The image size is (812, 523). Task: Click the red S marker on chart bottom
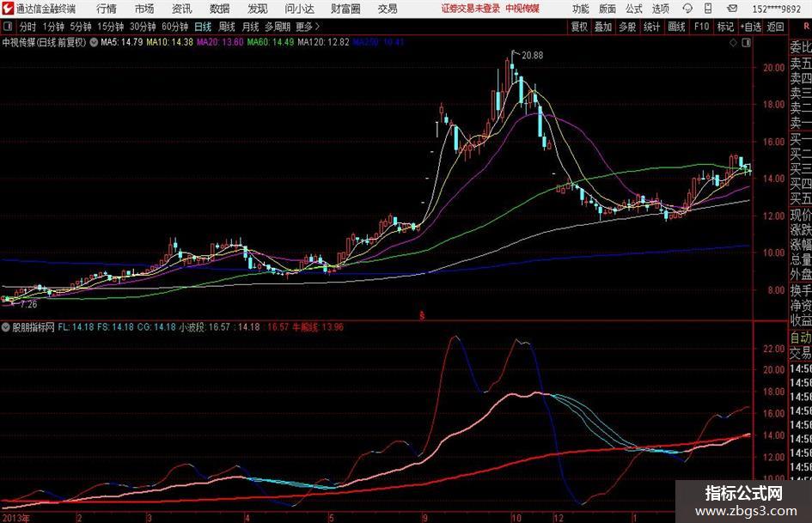422,315
